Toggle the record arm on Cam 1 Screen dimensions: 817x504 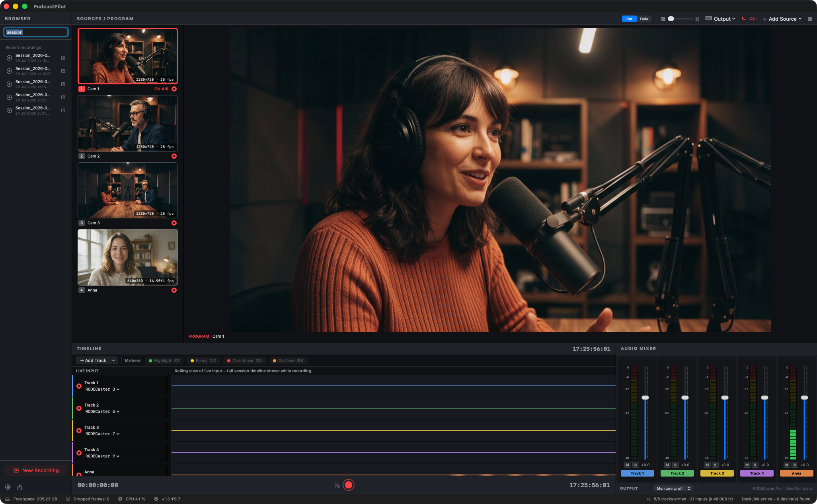click(x=174, y=89)
